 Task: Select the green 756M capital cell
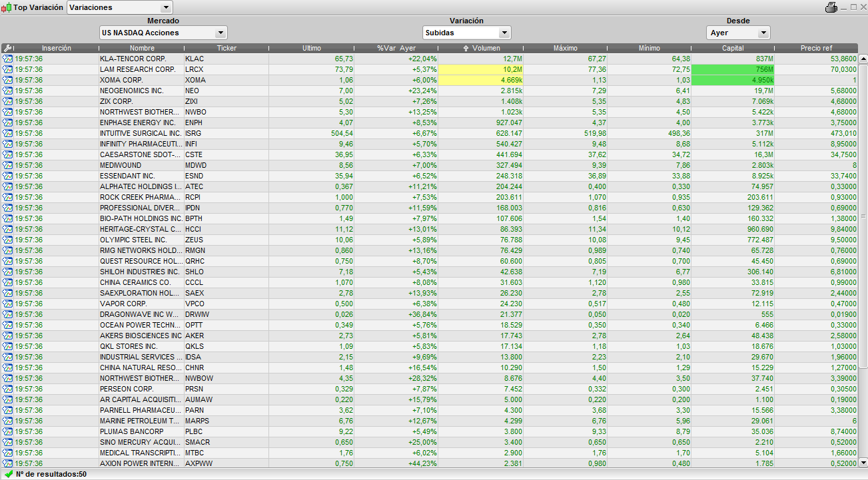click(x=733, y=69)
